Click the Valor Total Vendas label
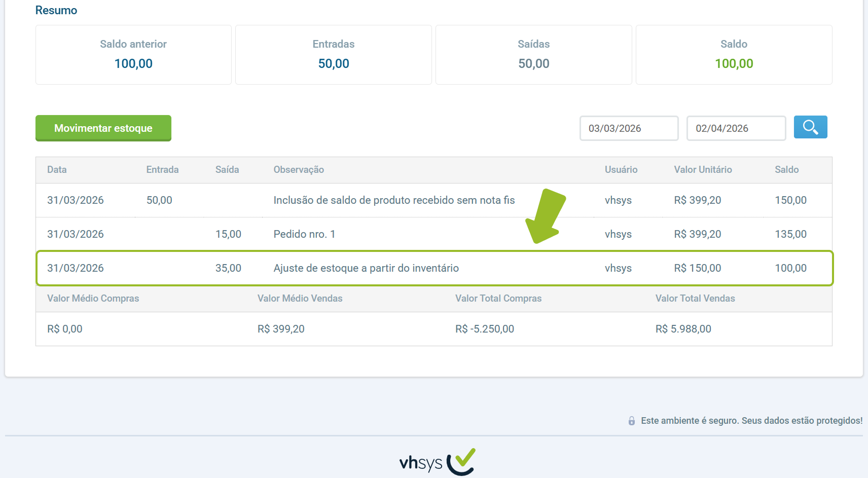 695,299
